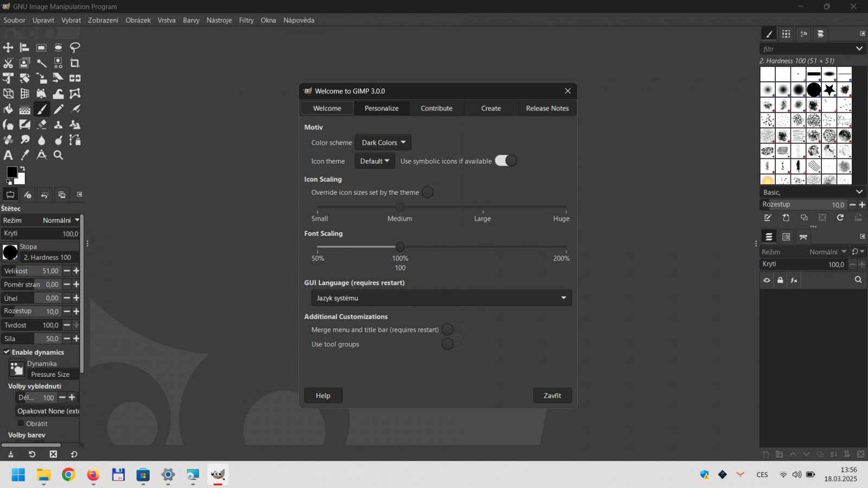The height and width of the screenshot is (488, 868).
Task: Uncheck 'Enable dynamics' checkbox
Action: (x=7, y=352)
